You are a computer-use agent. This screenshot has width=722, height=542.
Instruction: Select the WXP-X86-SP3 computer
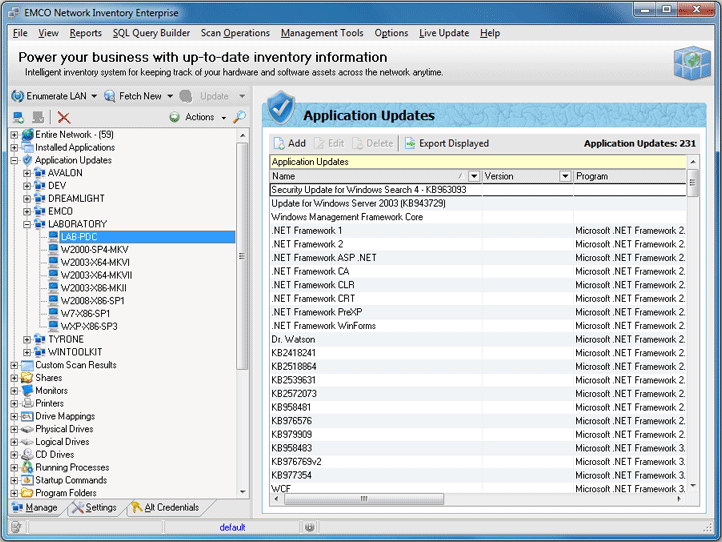click(x=89, y=326)
